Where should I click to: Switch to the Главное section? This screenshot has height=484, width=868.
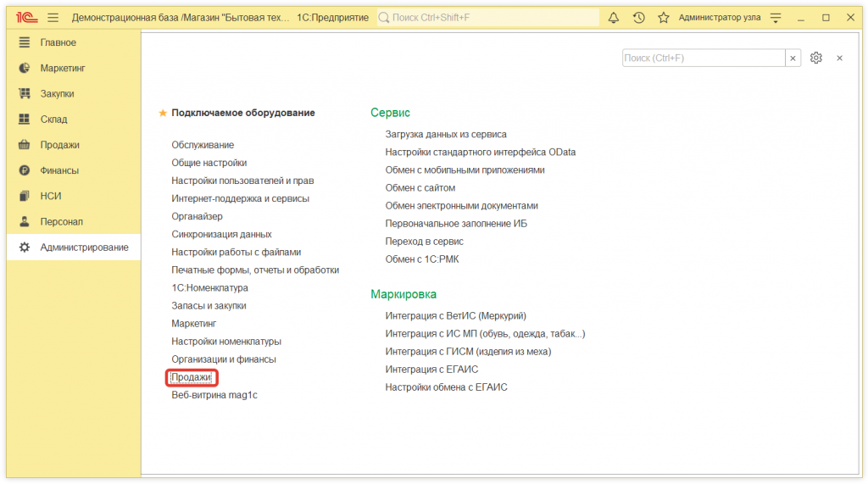[x=58, y=42]
